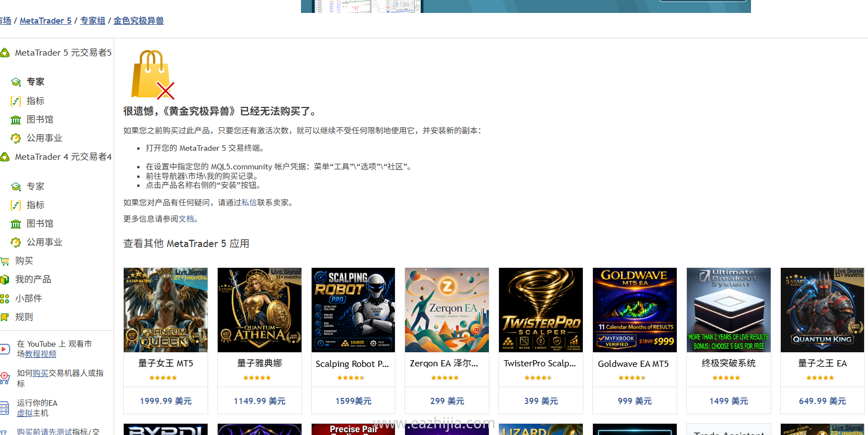
Task: Click the 399 美元 price button
Action: tap(541, 401)
